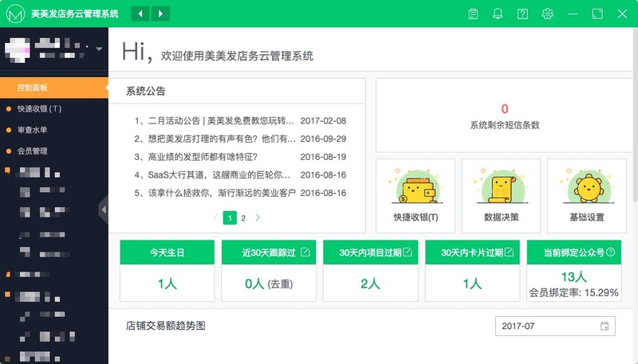
Task: Click the 今天生日 card header
Action: pos(167,252)
